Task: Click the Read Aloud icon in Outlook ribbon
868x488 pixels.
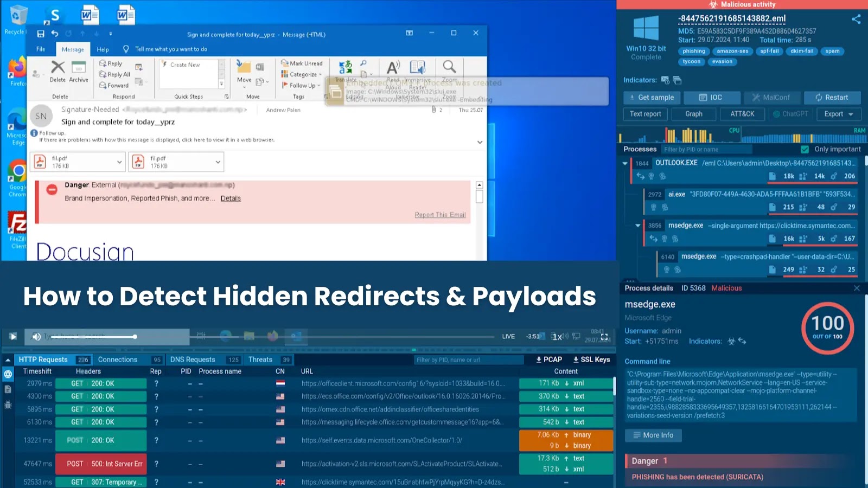Action: pos(393,68)
